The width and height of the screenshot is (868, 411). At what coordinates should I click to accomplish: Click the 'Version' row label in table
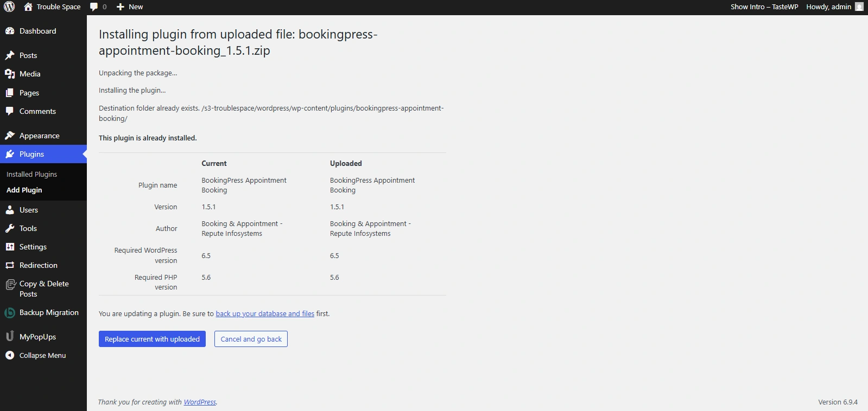tap(166, 207)
